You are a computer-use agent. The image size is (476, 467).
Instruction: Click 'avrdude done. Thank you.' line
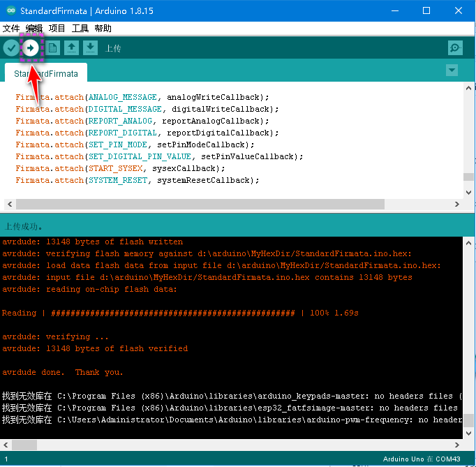[x=63, y=372]
